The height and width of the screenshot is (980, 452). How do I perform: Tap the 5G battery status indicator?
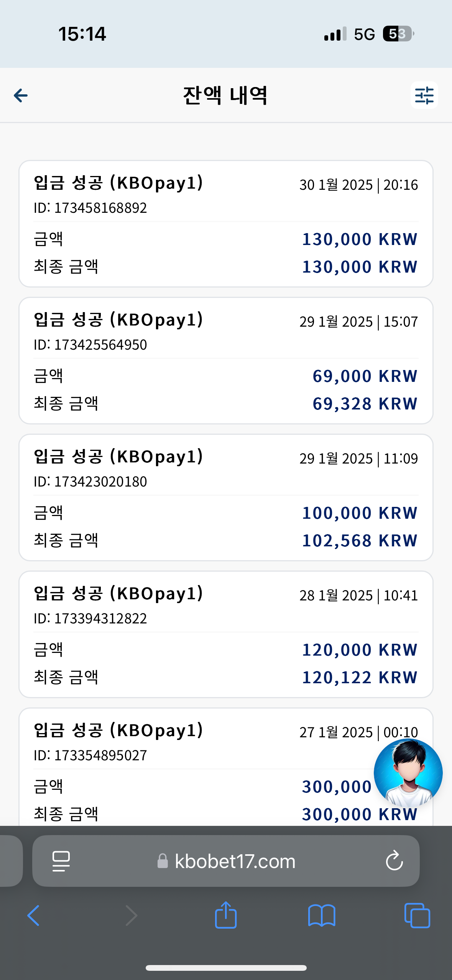tap(399, 34)
